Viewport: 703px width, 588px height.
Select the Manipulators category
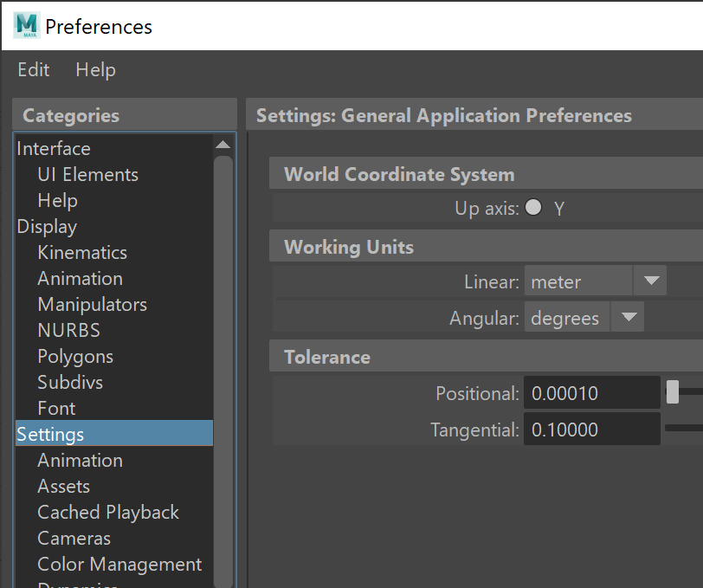point(92,305)
